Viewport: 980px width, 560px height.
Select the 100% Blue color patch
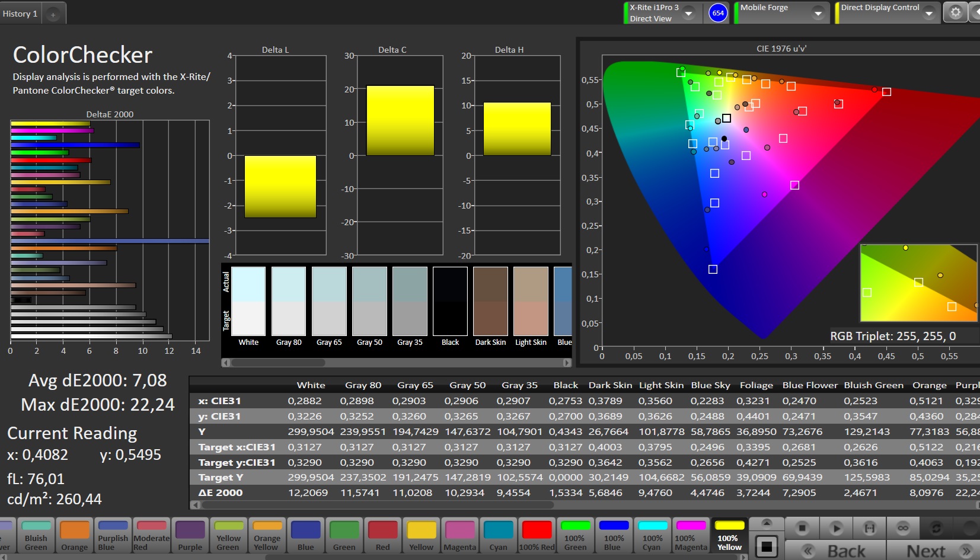(x=614, y=536)
